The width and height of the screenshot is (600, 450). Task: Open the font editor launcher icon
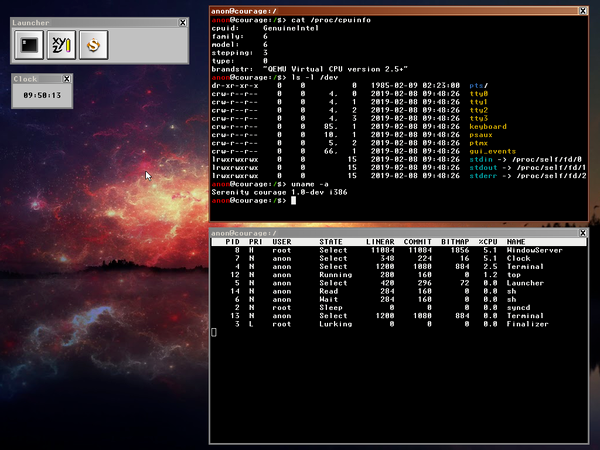(61, 45)
